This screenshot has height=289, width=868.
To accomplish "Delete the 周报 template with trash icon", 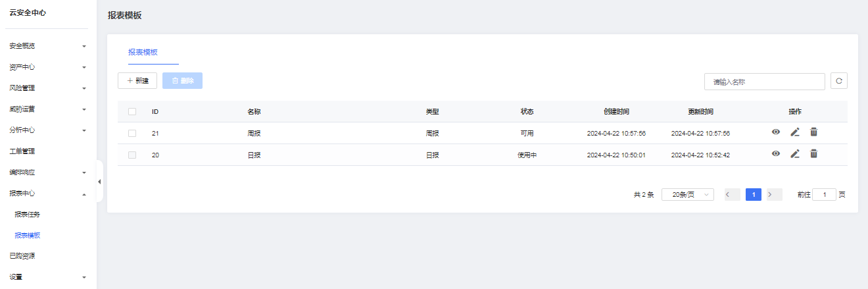I will point(813,132).
